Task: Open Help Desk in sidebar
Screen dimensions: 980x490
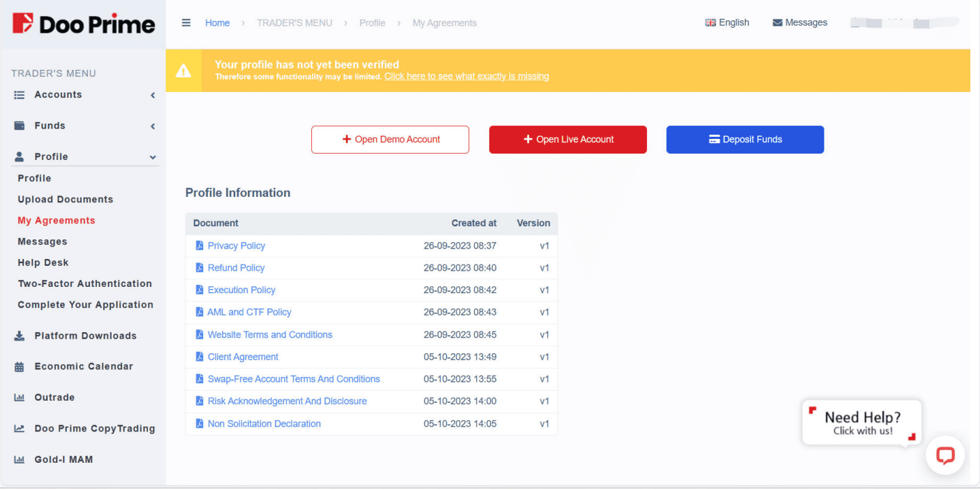Action: [x=43, y=262]
